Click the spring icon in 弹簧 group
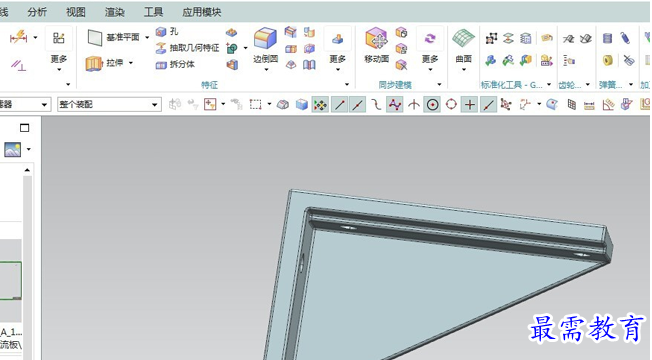This screenshot has width=652, height=360. click(x=625, y=38)
